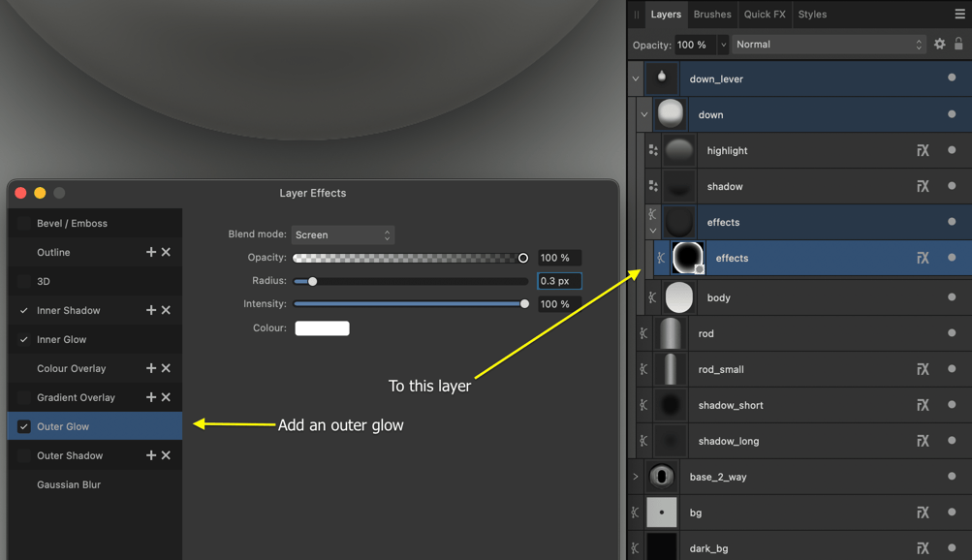Screen dimensions: 972x560
Task: Open the Quick FX tab
Action: click(x=765, y=14)
